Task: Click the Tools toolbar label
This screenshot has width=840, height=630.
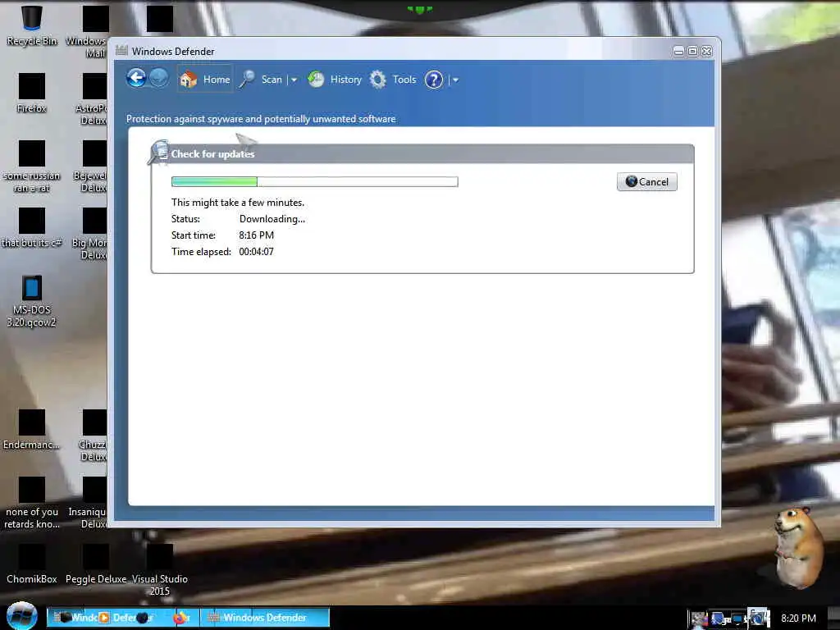Action: [404, 80]
